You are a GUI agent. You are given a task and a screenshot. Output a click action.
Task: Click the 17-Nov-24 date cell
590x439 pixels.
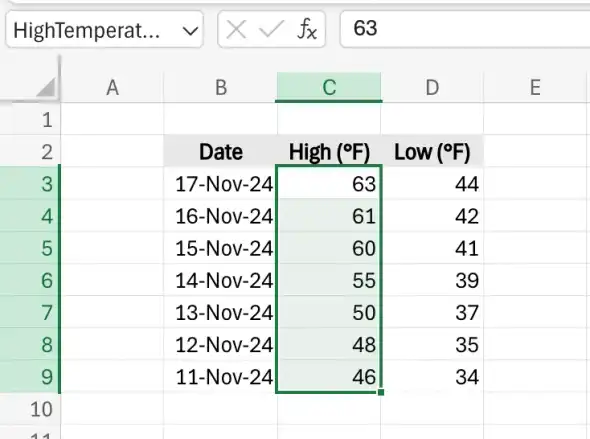pyautogui.click(x=220, y=184)
